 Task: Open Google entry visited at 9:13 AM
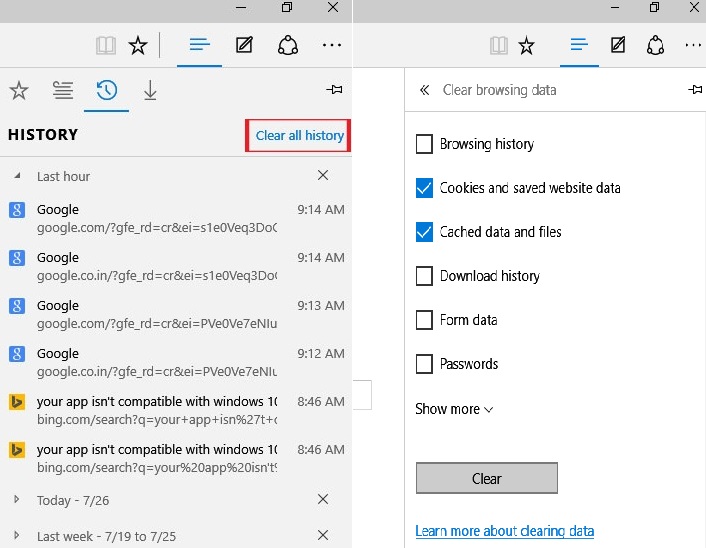(176, 314)
